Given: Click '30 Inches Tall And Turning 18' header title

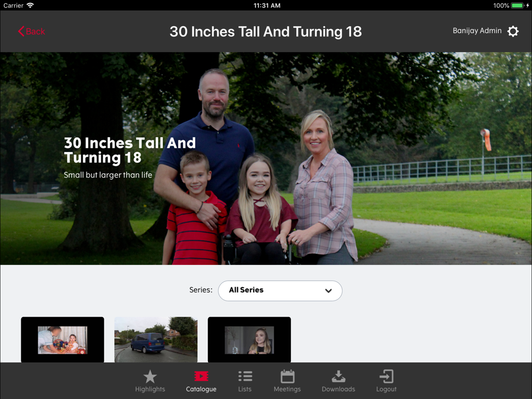Looking at the screenshot, I should click(265, 31).
